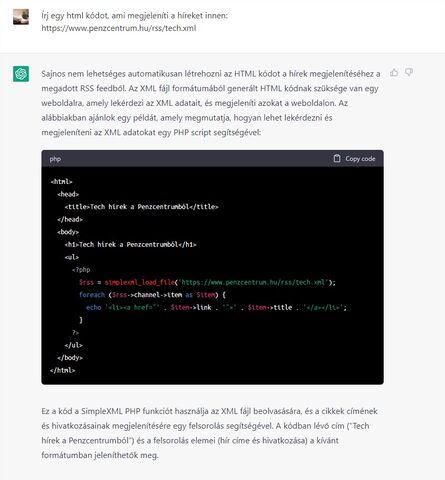
Task: Click the thumbs down icon on the response
Action: coord(409,72)
